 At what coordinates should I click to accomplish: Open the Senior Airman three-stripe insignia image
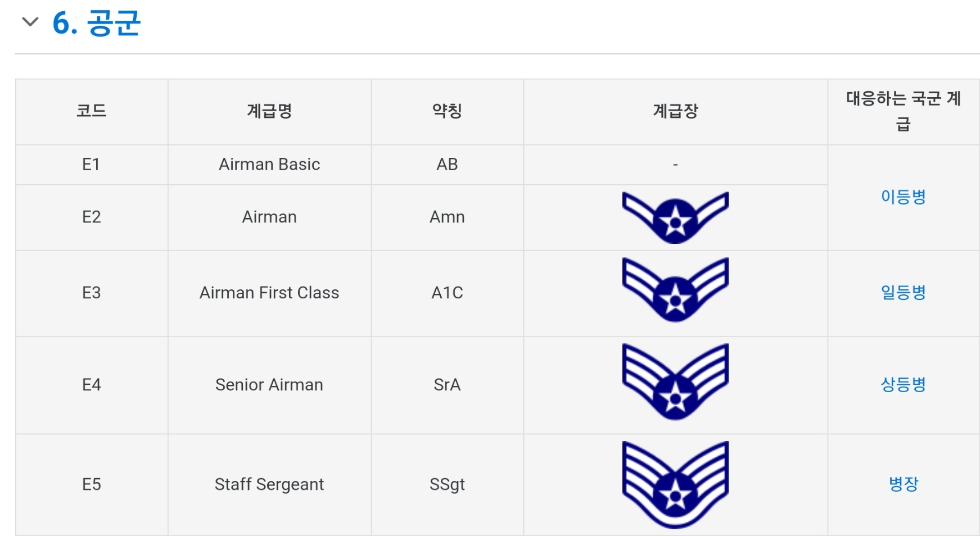pyautogui.click(x=675, y=382)
